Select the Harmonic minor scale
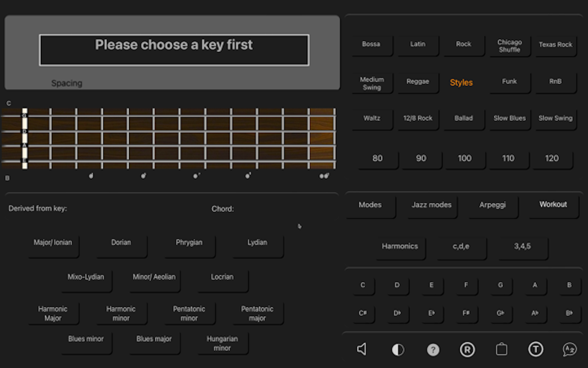The width and height of the screenshot is (588, 368). pyautogui.click(x=121, y=314)
